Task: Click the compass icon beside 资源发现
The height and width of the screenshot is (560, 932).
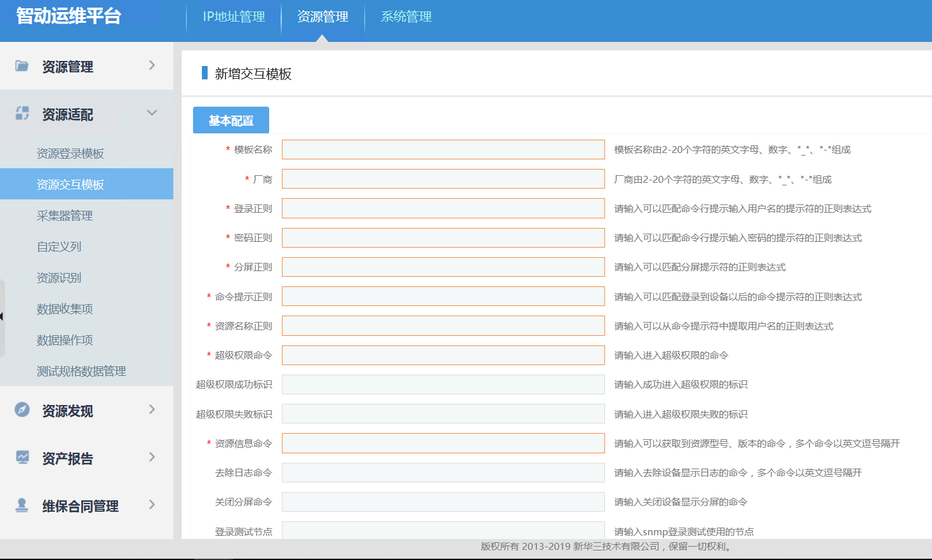Action: pyautogui.click(x=22, y=410)
